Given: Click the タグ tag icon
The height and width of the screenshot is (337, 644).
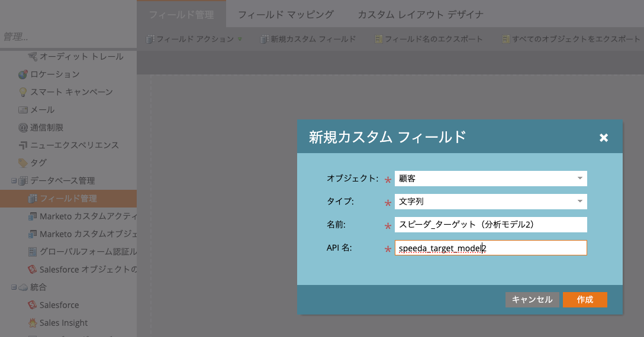Looking at the screenshot, I should pyautogui.click(x=23, y=163).
